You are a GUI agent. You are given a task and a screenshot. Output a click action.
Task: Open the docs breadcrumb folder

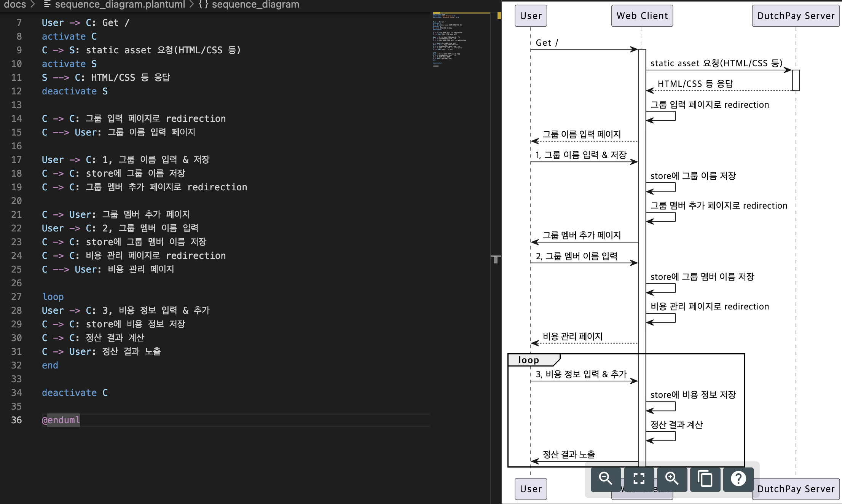[x=15, y=5]
